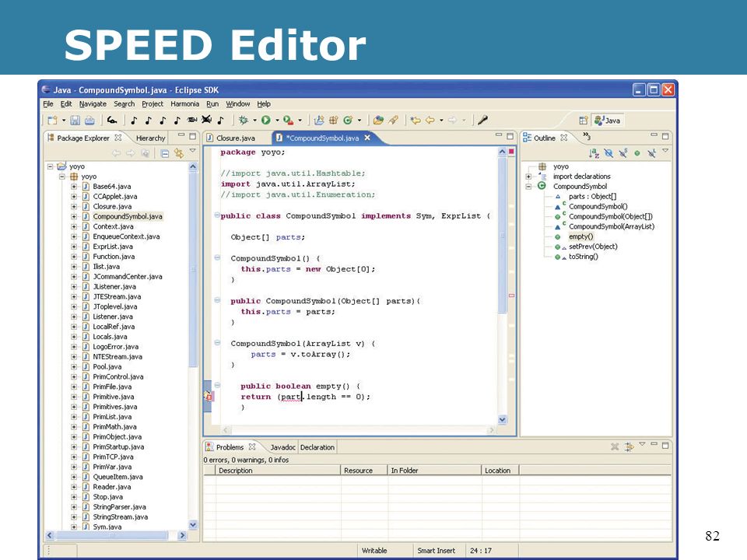Open the Outline view menu triangle
This screenshot has height=560, width=747.
[665, 151]
